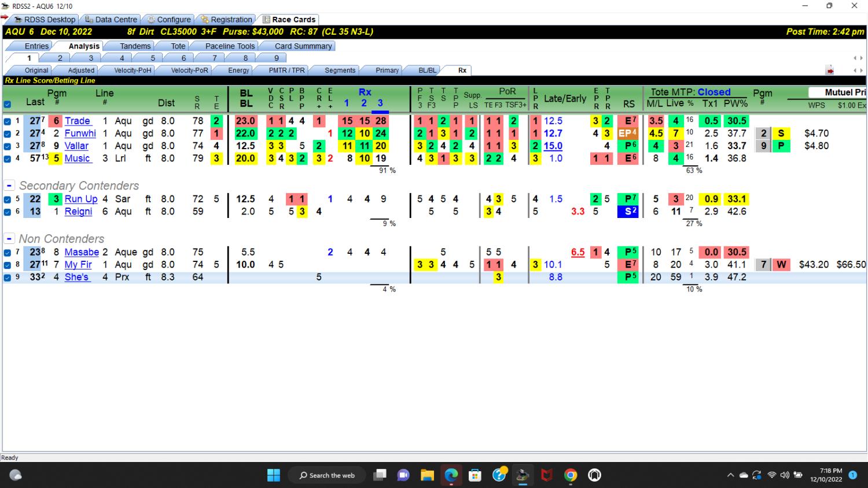Open File Explorer from the taskbar
Viewport: 868px width, 488px height.
[x=427, y=475]
